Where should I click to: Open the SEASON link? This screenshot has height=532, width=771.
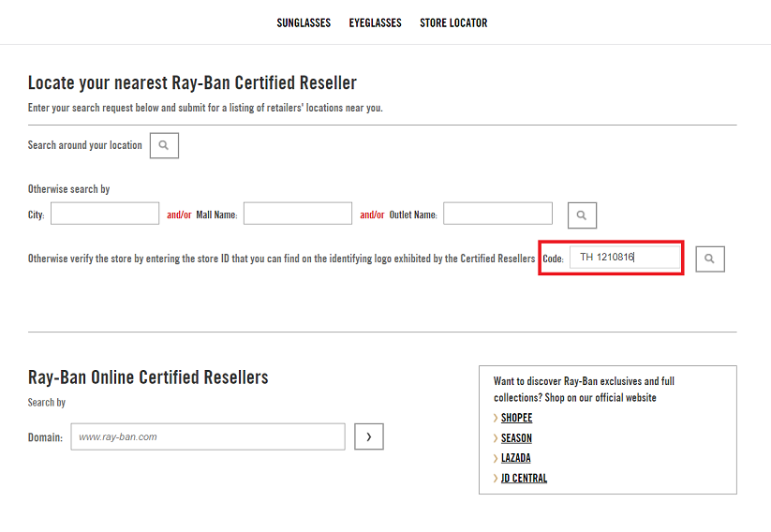pyautogui.click(x=516, y=438)
